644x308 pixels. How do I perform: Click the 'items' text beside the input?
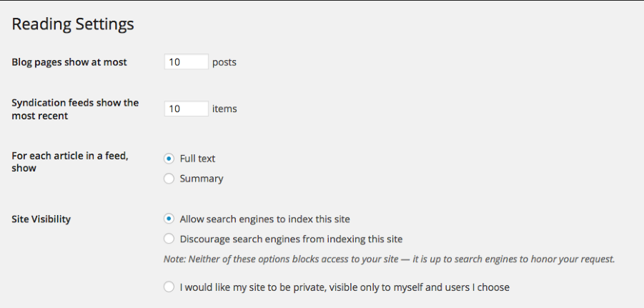224,109
